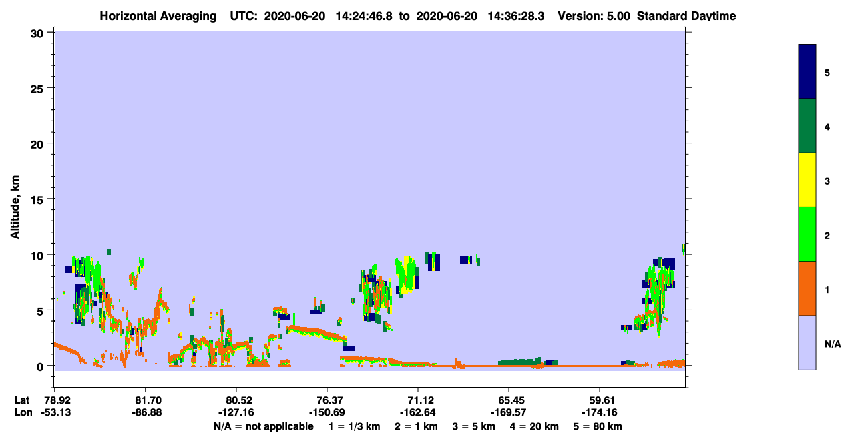Click 'Standard Daytime' text in the title
This screenshot has width=868, height=445.
pyautogui.click(x=686, y=16)
